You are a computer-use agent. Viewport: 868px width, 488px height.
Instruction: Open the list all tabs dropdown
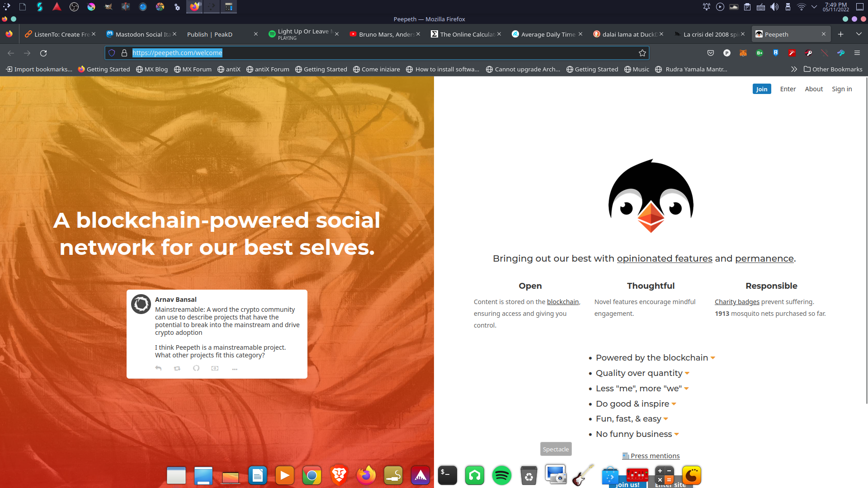pos(859,34)
